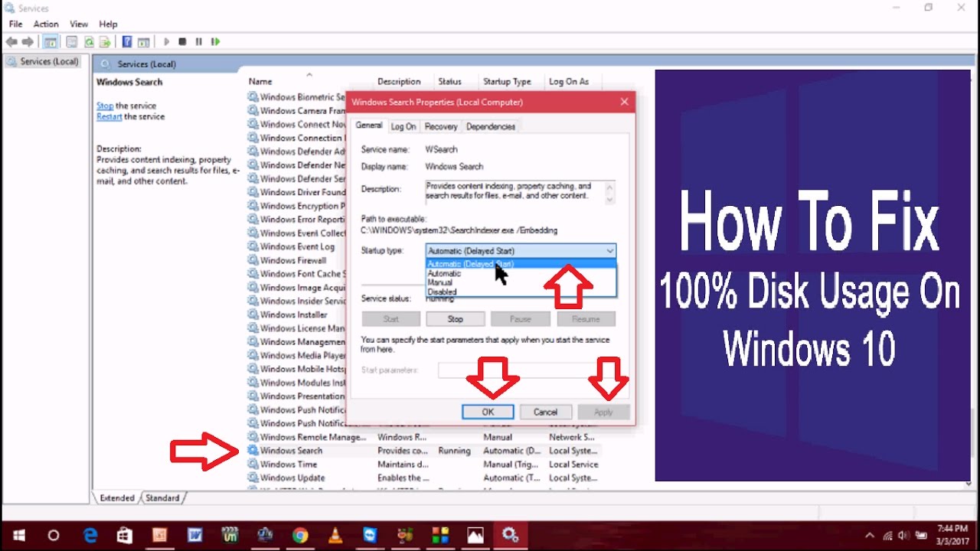Click the Restart Service toolbar icon
The width and height of the screenshot is (980, 551).
click(216, 42)
